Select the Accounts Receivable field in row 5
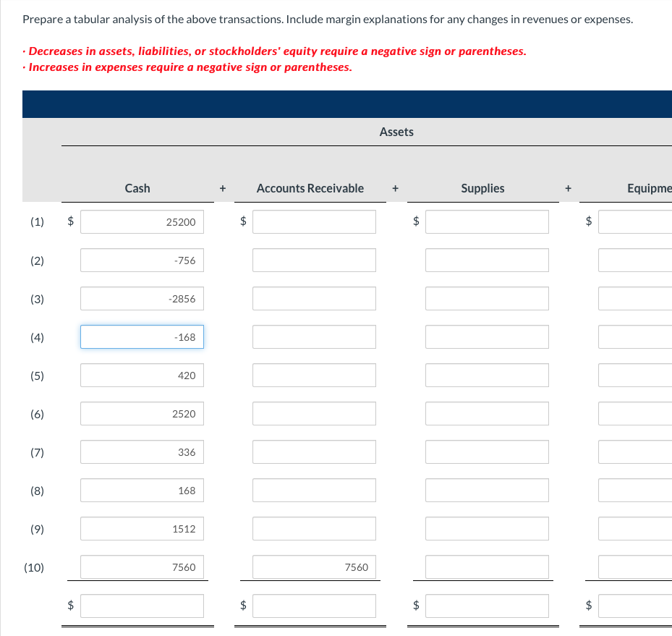The image size is (672, 636). coord(314,375)
